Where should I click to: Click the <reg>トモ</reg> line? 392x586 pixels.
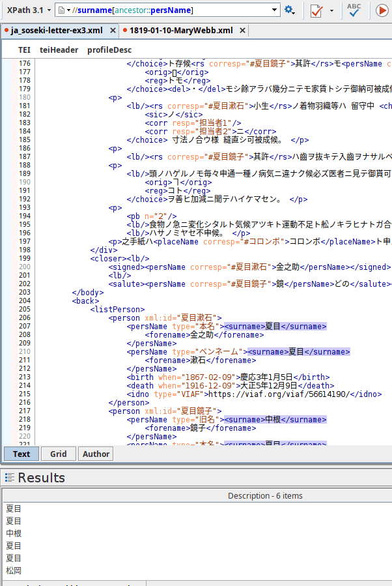click(178, 80)
